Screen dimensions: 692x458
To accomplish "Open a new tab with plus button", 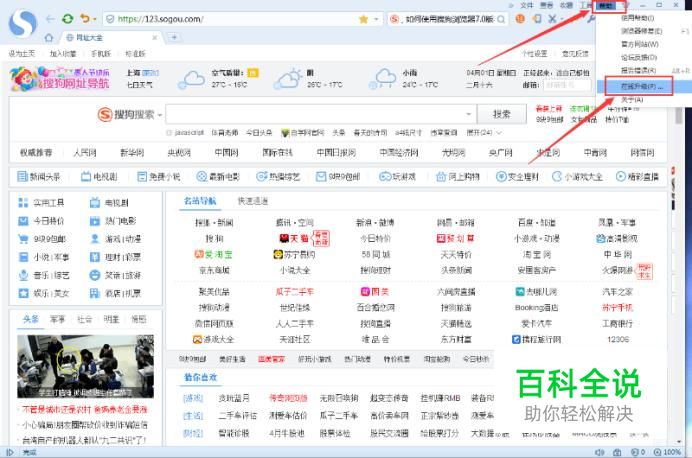I will (x=174, y=38).
